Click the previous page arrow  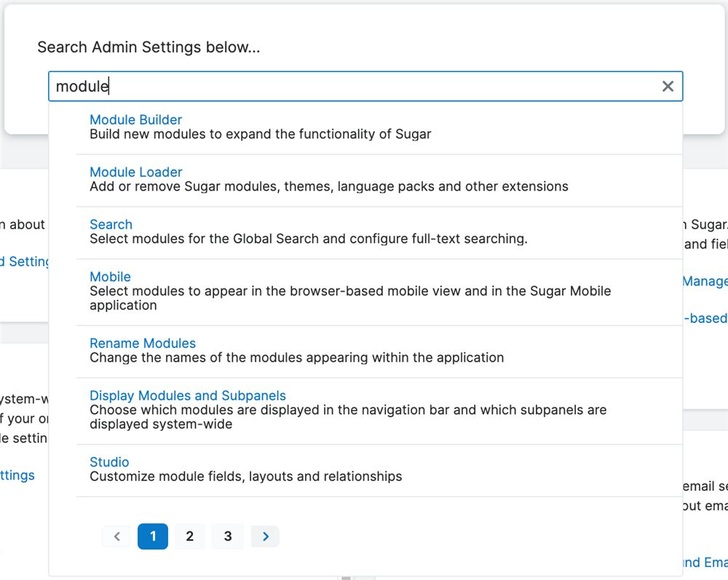click(116, 536)
